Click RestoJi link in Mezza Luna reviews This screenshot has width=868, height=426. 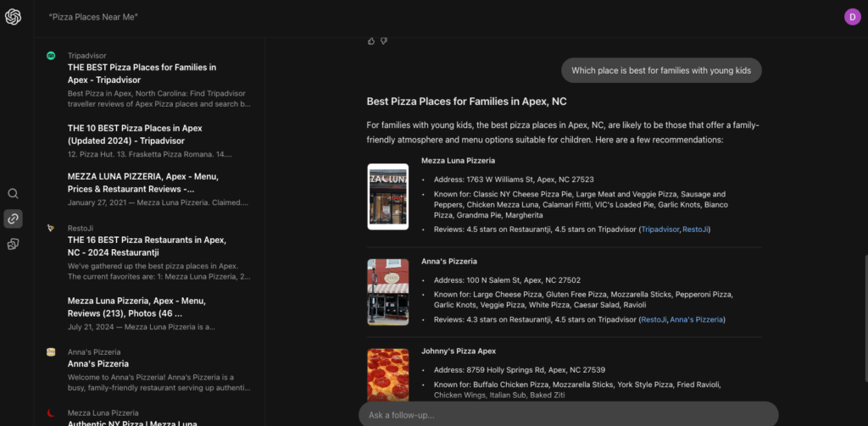695,229
